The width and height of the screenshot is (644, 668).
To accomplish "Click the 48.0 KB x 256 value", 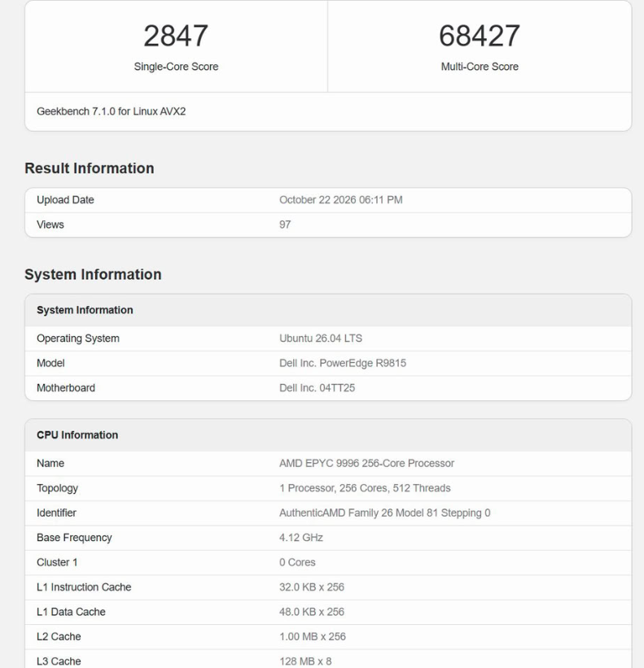I will [312, 611].
